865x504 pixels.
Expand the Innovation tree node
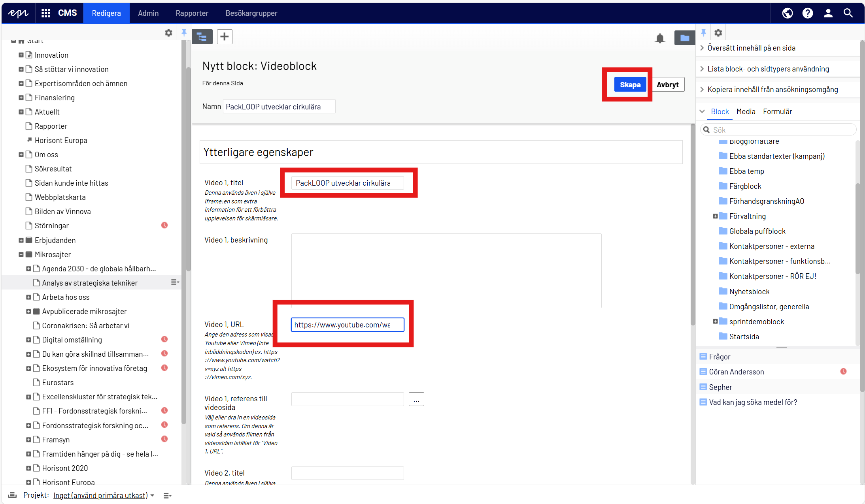[21, 55]
